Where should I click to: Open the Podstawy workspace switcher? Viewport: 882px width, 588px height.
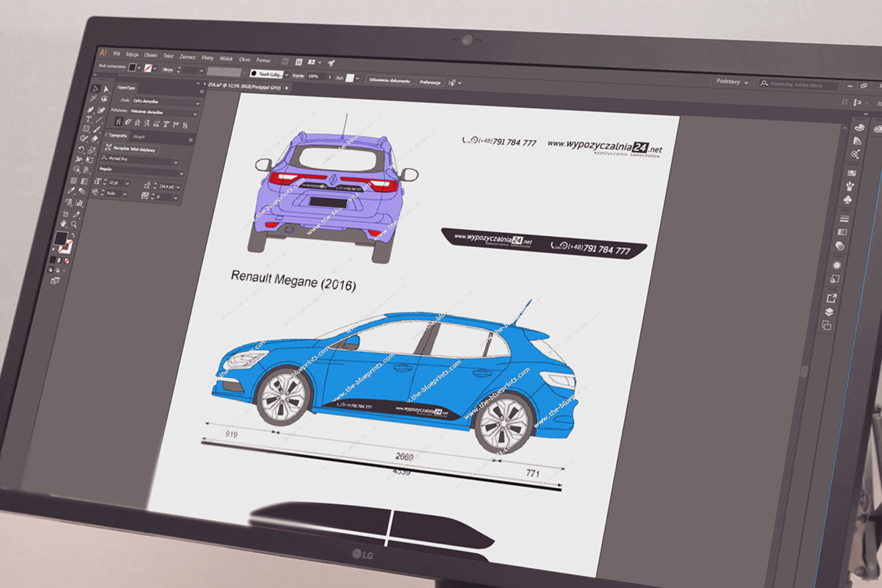[x=733, y=82]
